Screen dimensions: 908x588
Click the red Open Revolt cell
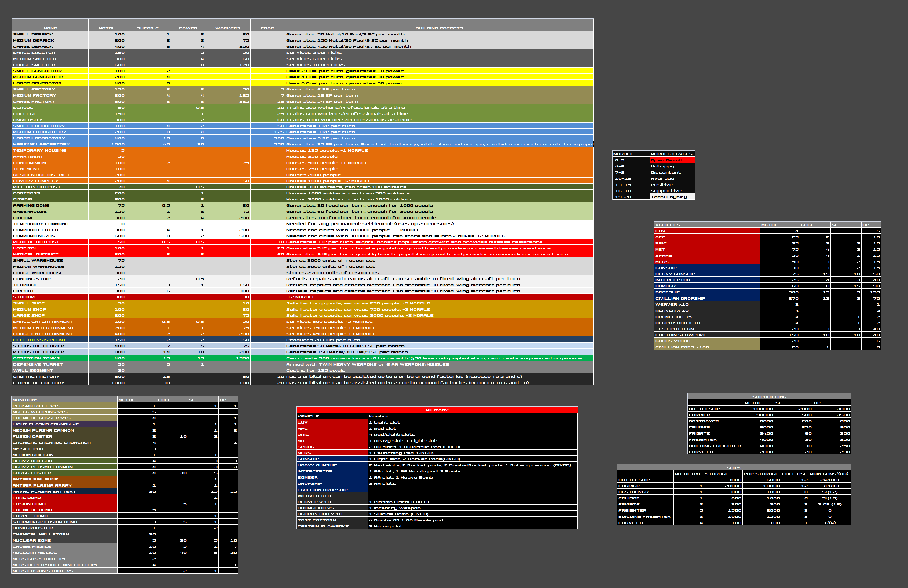point(672,160)
